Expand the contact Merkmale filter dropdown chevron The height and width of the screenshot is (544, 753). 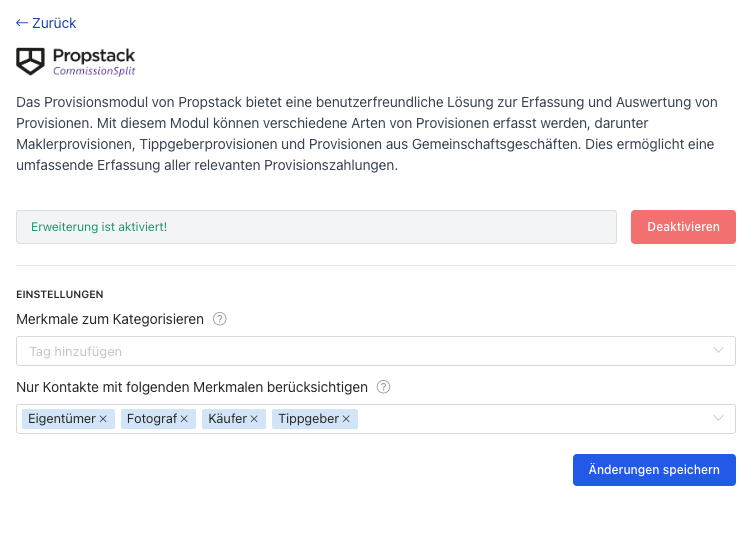pyautogui.click(x=718, y=418)
